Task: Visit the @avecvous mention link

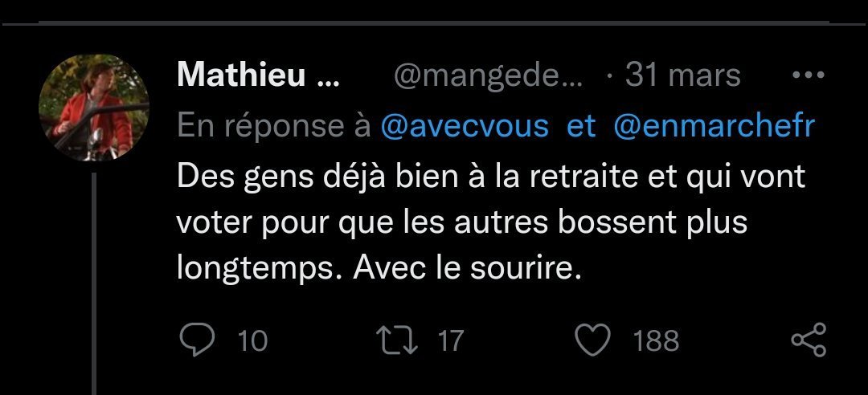Action: click(x=466, y=126)
